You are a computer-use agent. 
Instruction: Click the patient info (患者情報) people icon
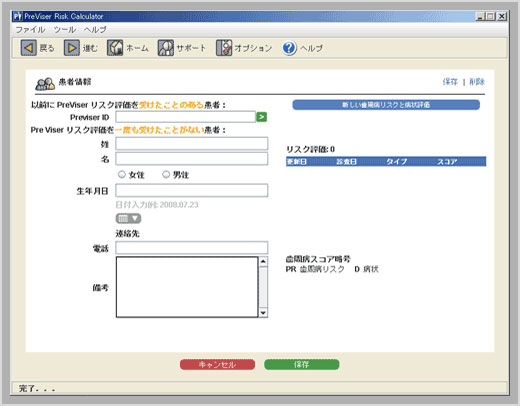pyautogui.click(x=45, y=84)
